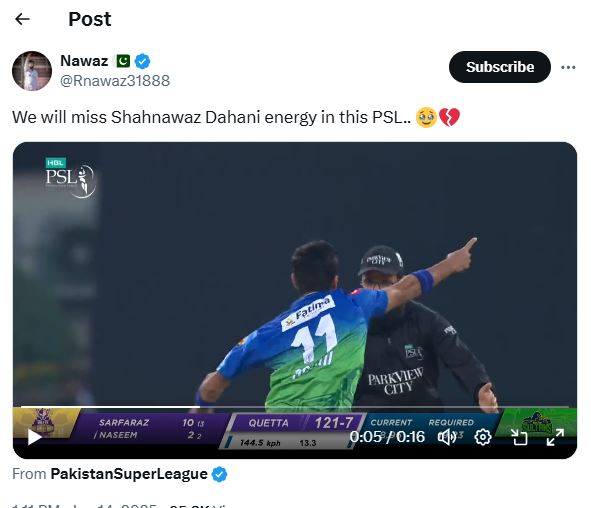Click the Post header title
This screenshot has height=508, width=591.
(90, 19)
